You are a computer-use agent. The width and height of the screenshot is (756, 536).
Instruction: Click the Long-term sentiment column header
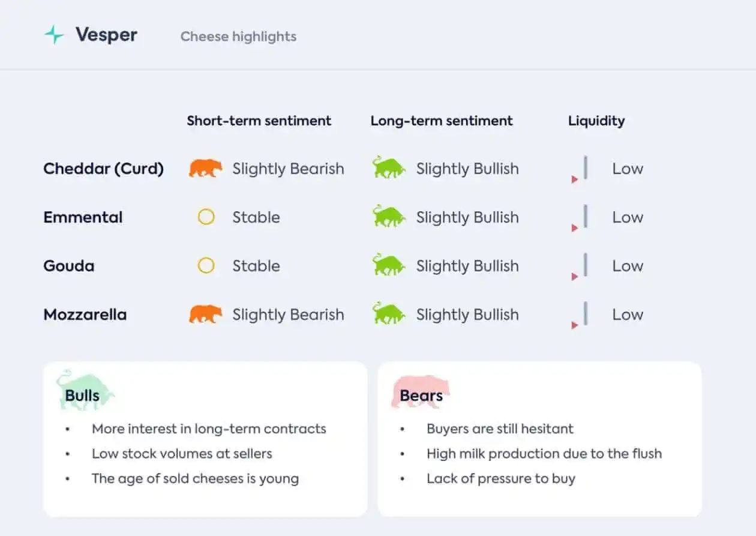click(x=442, y=121)
